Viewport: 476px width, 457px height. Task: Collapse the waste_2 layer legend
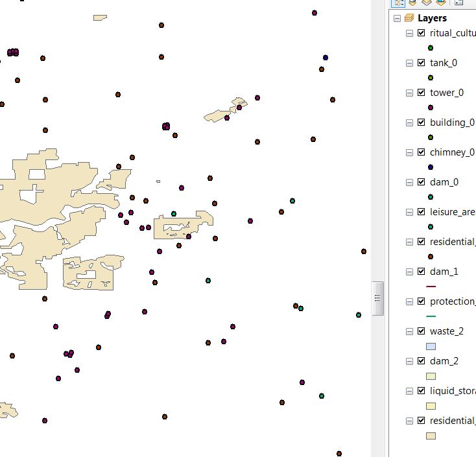[x=409, y=331]
